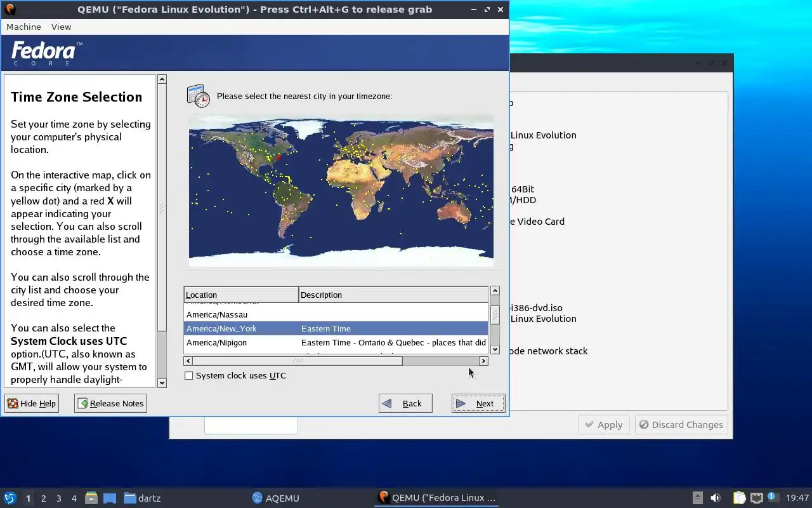The width and height of the screenshot is (812, 508).
Task: Click the timezone list horizontal scrollbar thumb
Action: point(297,361)
